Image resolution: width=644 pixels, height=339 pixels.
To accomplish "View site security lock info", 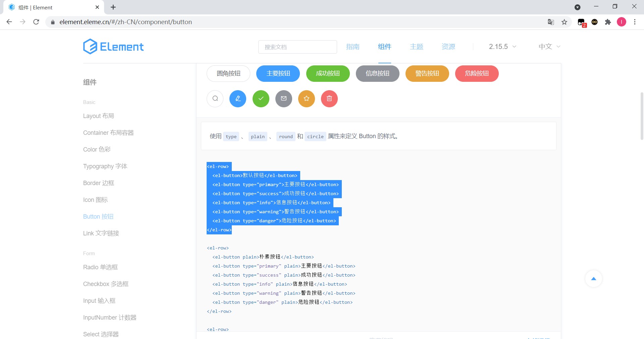I will 53,22.
